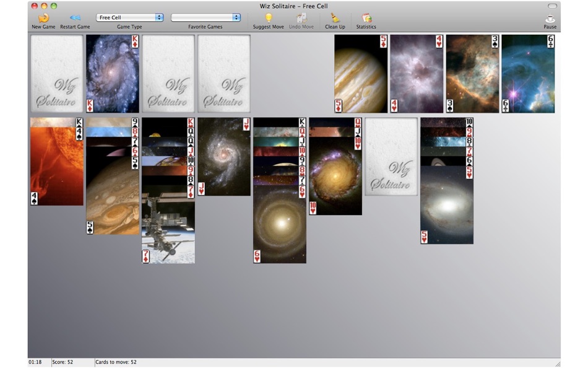Select the black 6 above the 5 of hearts

447,162
